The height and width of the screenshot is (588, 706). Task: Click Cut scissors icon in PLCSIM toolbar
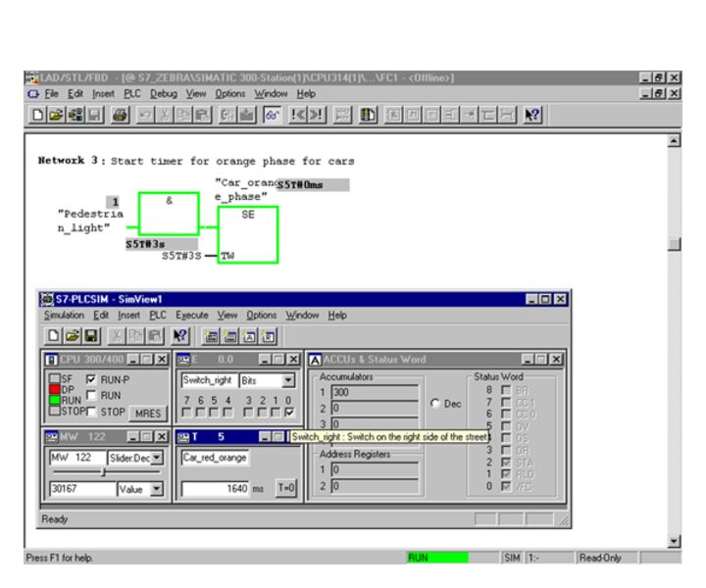coord(116,336)
